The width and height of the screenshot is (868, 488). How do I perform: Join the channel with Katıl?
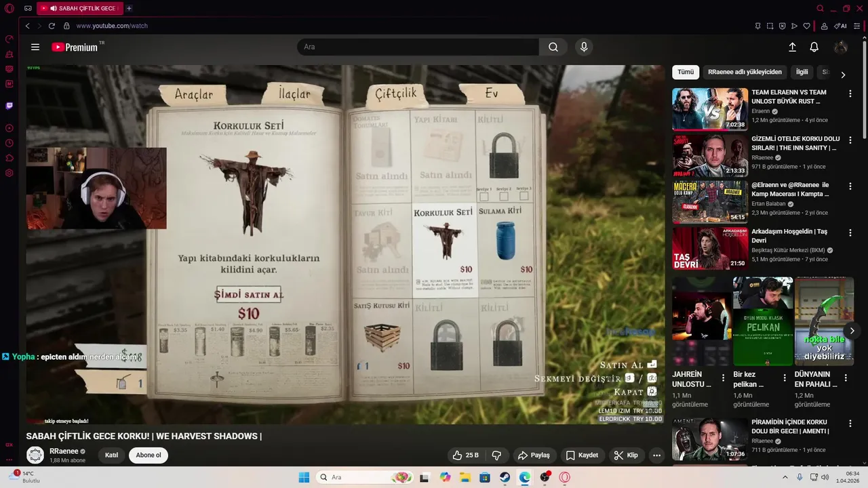click(x=111, y=455)
